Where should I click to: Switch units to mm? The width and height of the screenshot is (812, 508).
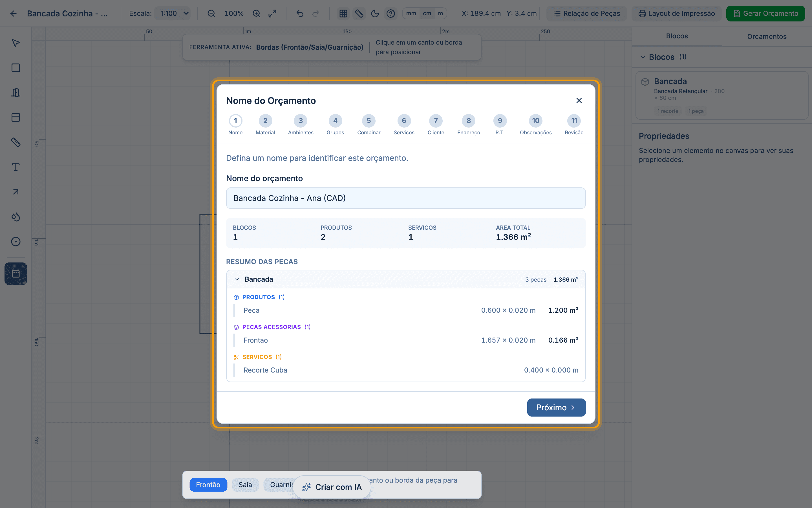pos(411,14)
